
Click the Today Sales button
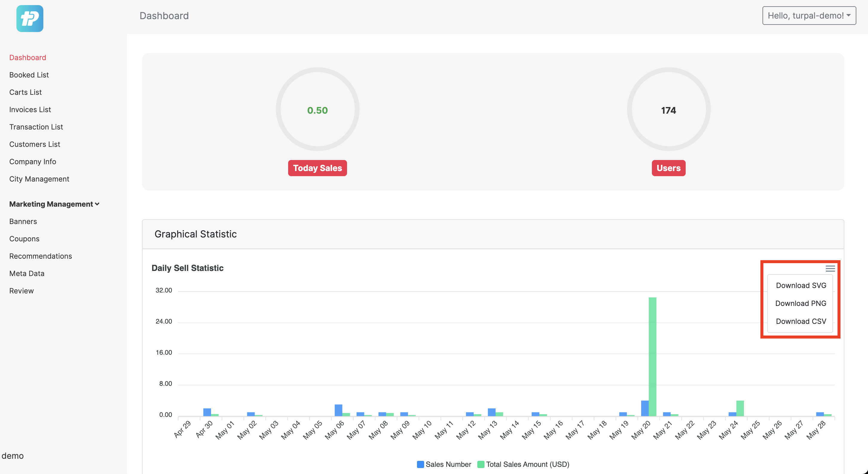pos(317,168)
